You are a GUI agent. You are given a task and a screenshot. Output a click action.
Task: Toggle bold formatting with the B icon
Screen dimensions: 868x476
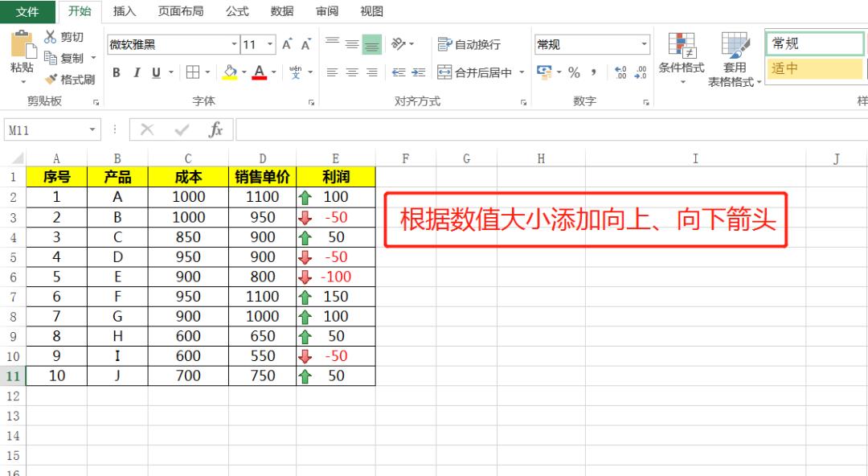[117, 72]
